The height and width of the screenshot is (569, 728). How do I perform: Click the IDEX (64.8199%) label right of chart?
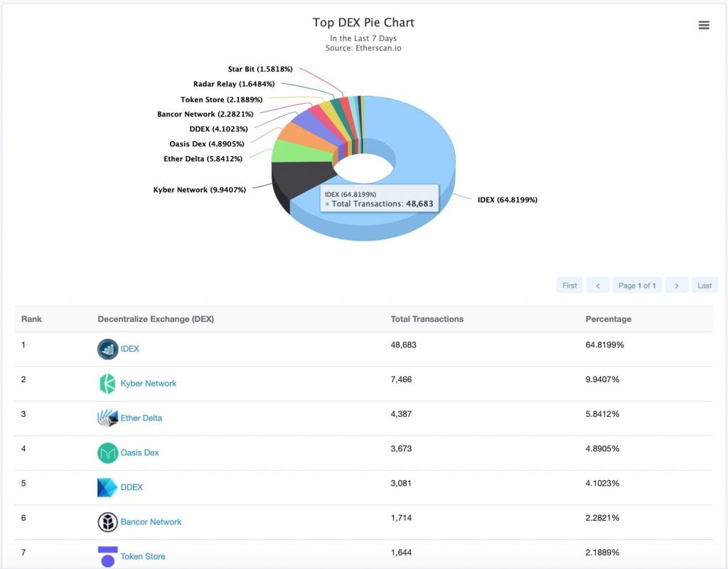pos(508,200)
